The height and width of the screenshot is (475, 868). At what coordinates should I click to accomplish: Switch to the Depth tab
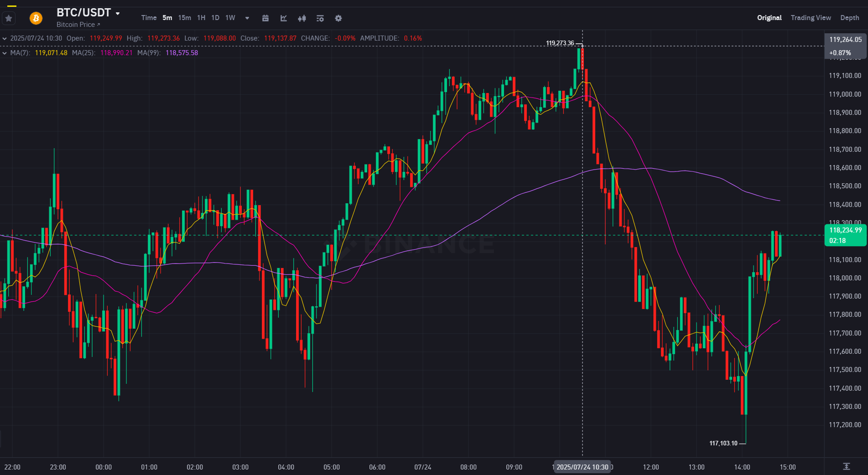coord(849,18)
